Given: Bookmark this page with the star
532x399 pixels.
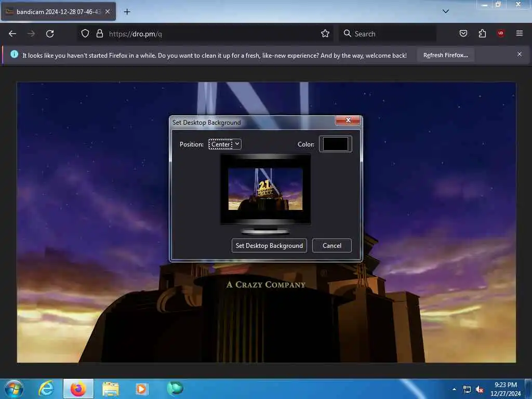Looking at the screenshot, I should 325,33.
